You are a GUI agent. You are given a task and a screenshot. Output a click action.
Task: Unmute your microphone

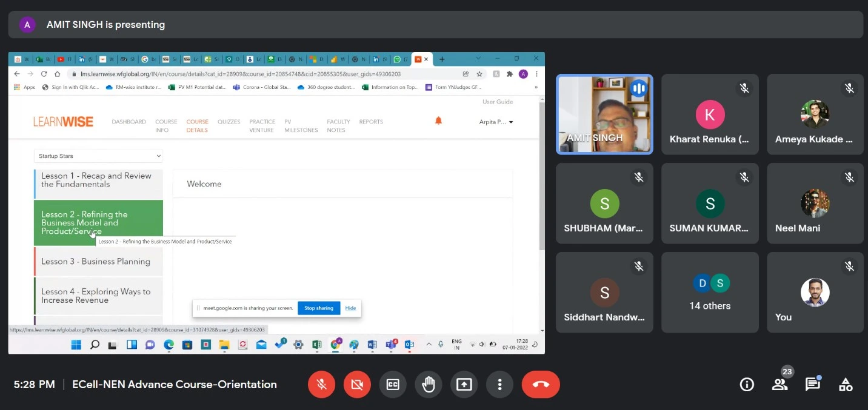(x=321, y=385)
